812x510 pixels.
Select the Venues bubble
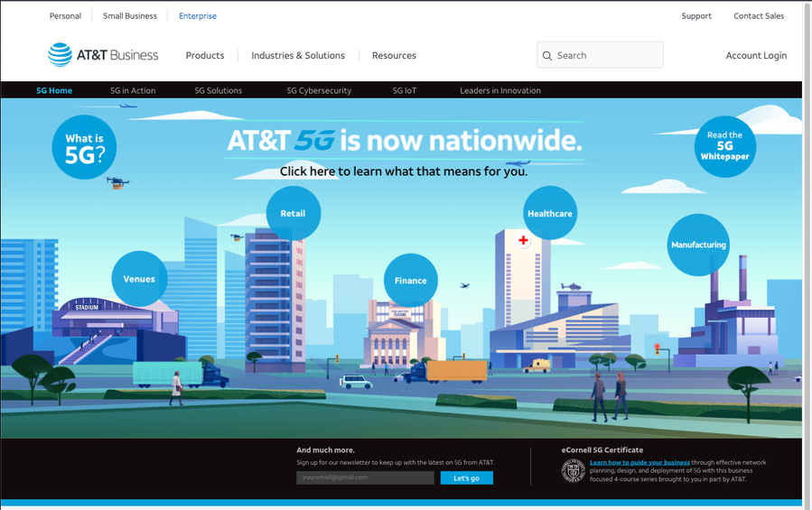139,279
